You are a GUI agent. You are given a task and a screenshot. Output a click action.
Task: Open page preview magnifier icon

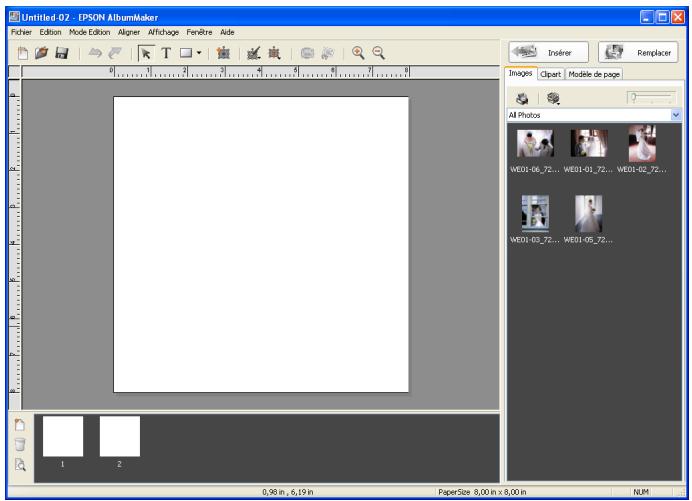(20, 464)
